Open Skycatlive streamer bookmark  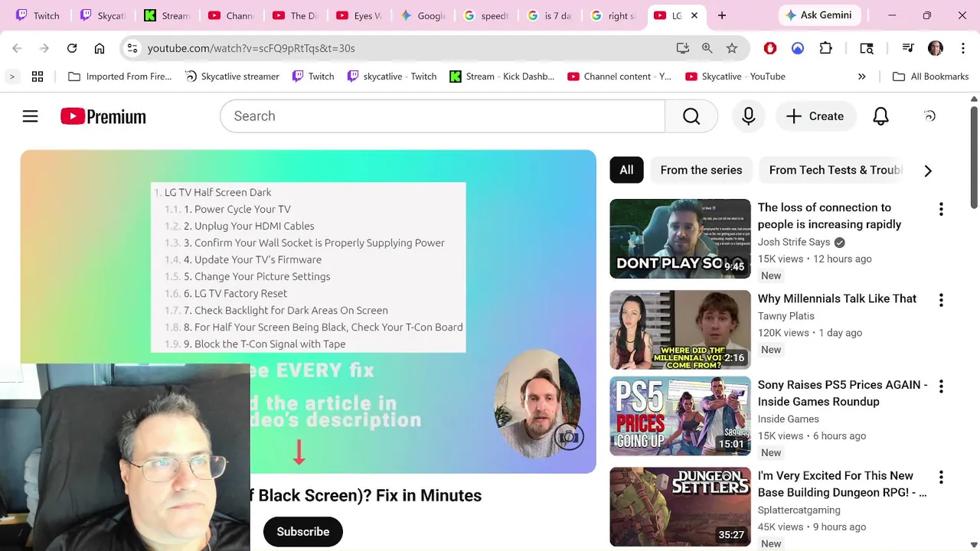pyautogui.click(x=233, y=77)
